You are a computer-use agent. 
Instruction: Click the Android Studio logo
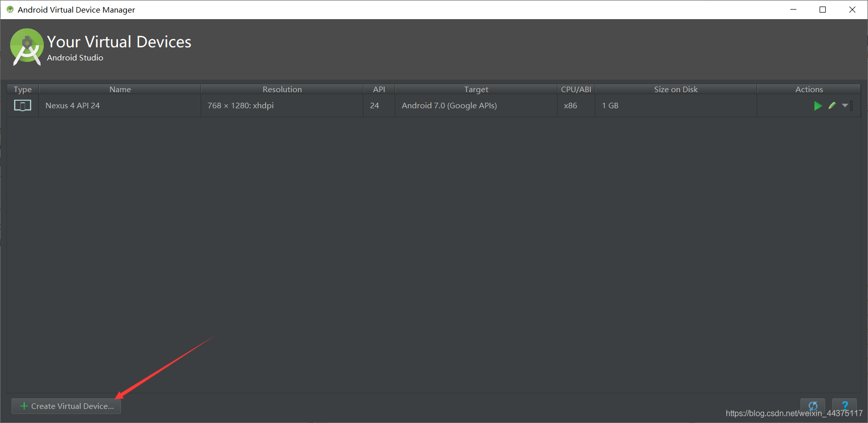tap(27, 47)
